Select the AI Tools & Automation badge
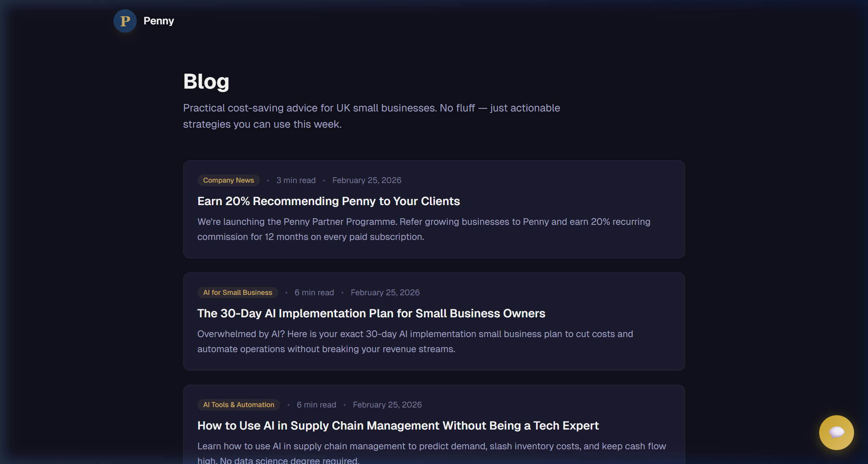This screenshot has height=464, width=868. (239, 404)
